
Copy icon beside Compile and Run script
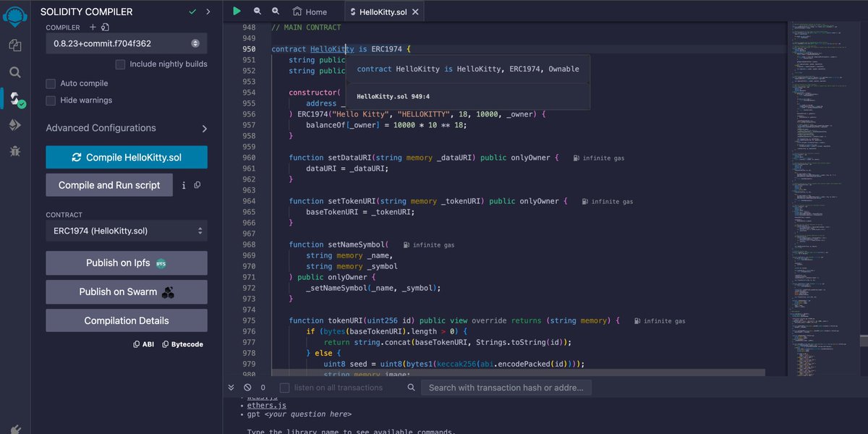[197, 185]
